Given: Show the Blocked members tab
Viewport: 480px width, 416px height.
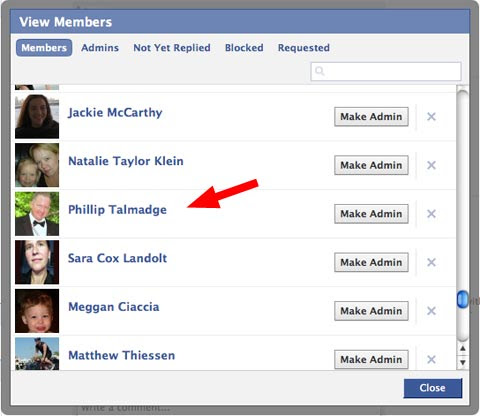Looking at the screenshot, I should click(x=244, y=48).
